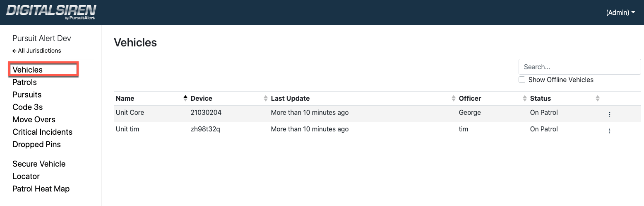
Task: Open the Pursuits section
Action: click(x=27, y=95)
